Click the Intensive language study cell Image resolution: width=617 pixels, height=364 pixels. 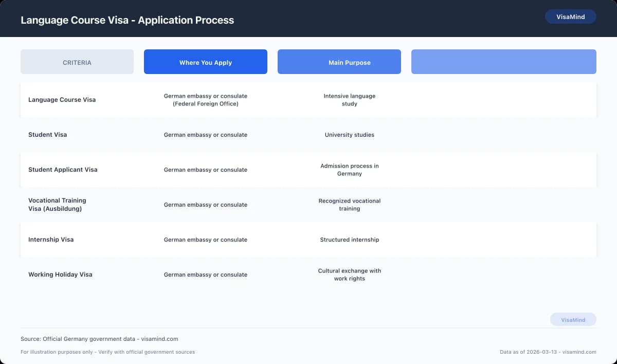[350, 100]
